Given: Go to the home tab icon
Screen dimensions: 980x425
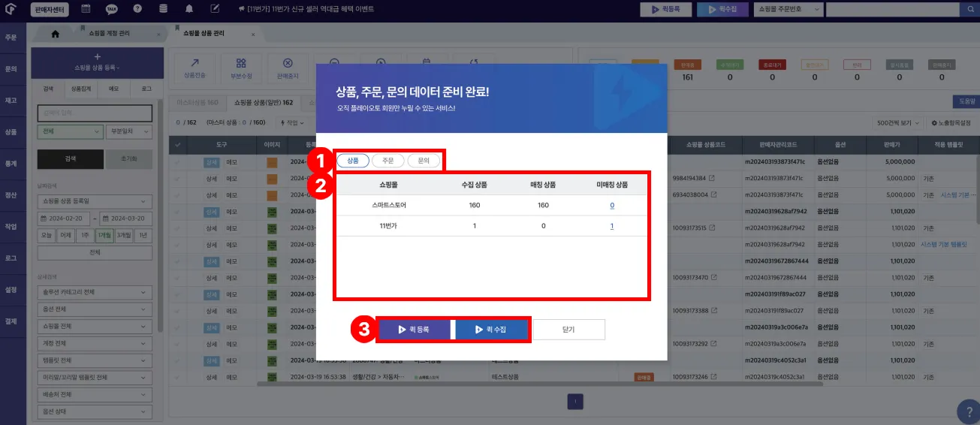Looking at the screenshot, I should point(55,34).
